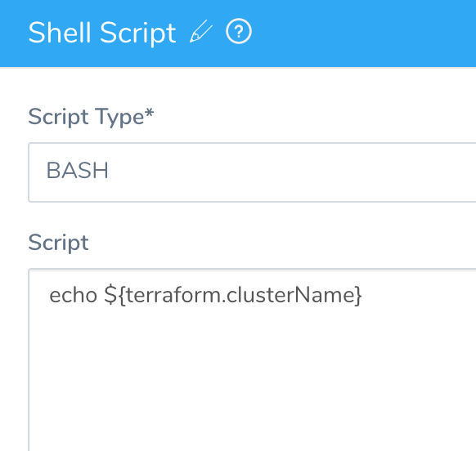Click the blue Shell Script header bar
The image size is (476, 451).
(238, 33)
